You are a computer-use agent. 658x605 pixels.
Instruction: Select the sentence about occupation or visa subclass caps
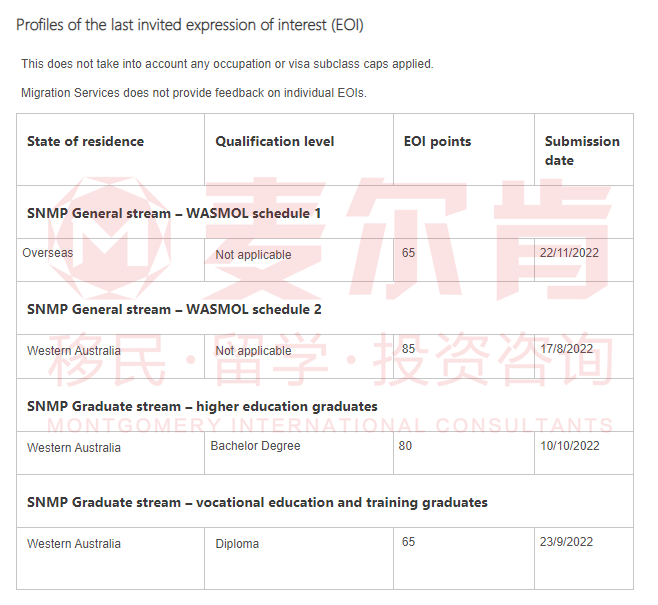point(227,64)
